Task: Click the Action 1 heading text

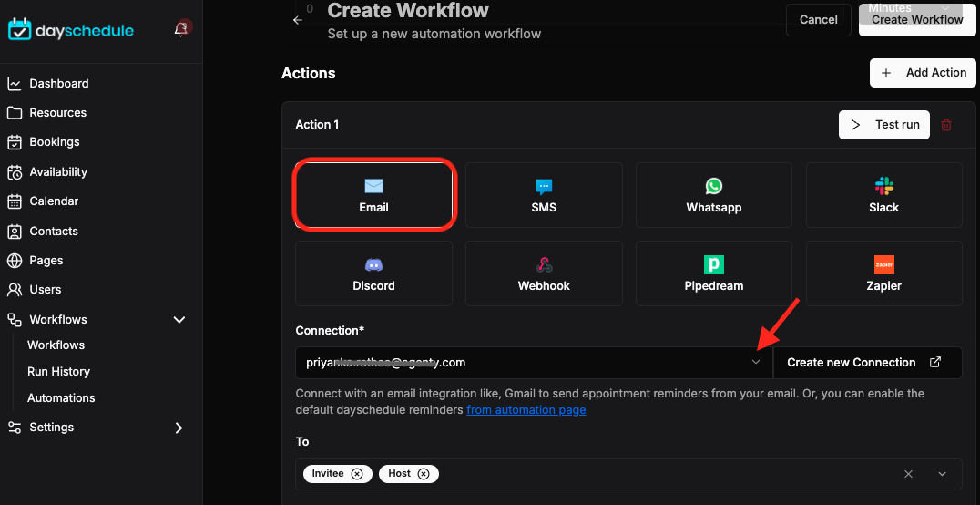Action: click(x=317, y=125)
